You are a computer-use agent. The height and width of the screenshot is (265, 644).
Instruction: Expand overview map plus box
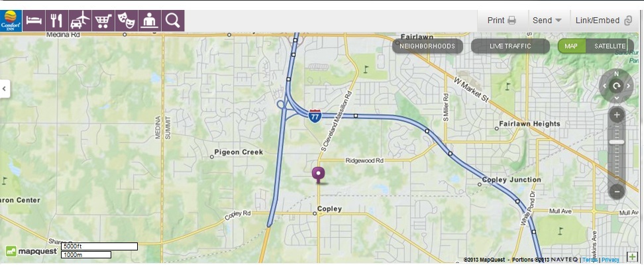(632, 257)
